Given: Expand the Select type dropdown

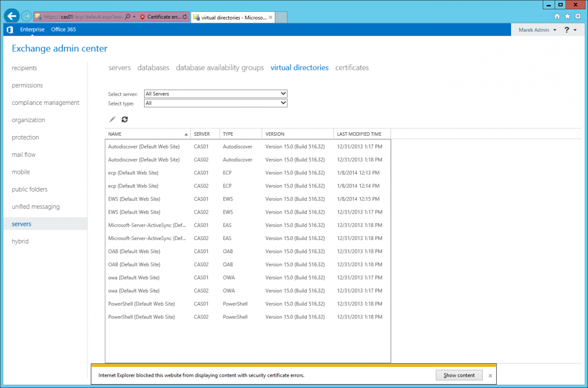Looking at the screenshot, I should click(216, 103).
